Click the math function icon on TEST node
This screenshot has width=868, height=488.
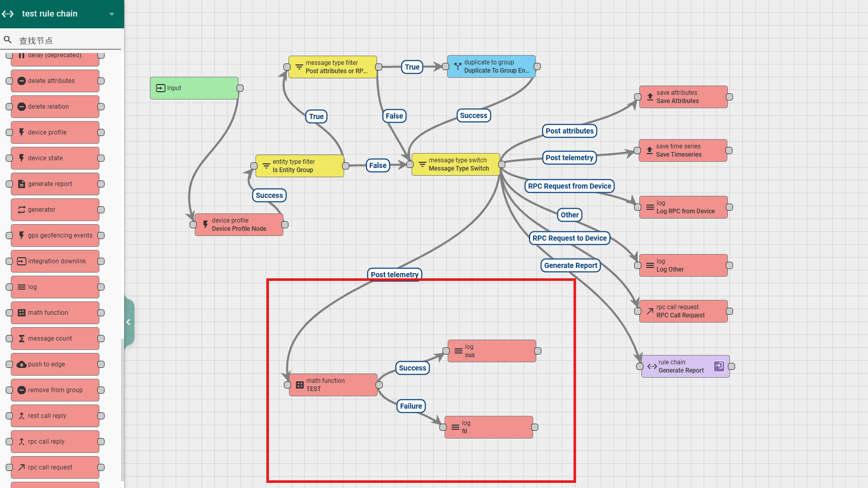[x=300, y=385]
